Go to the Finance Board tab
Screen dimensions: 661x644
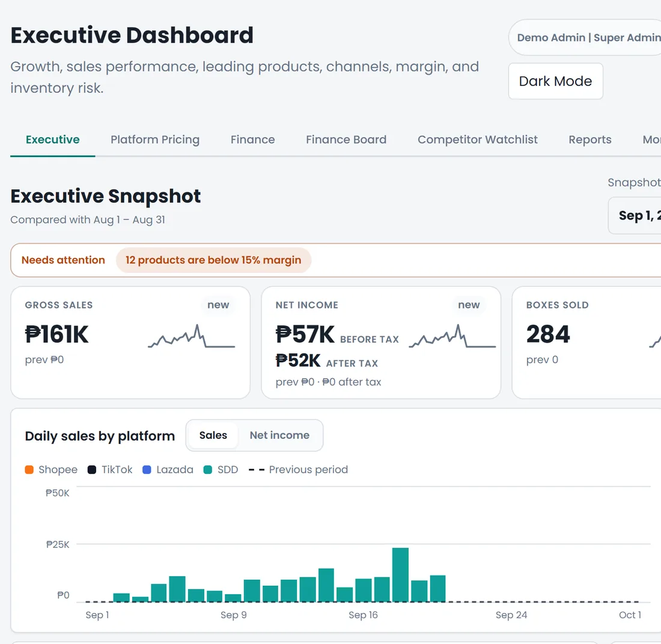pos(346,140)
